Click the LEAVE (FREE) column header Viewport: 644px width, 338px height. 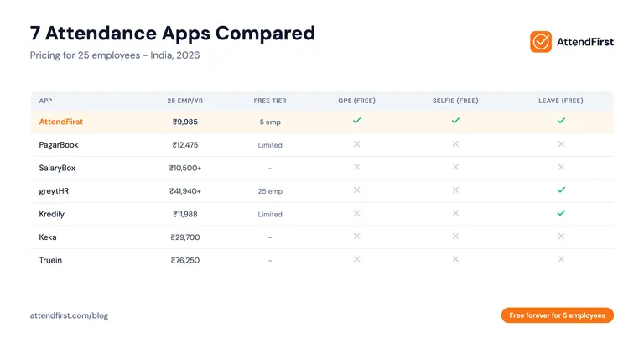pyautogui.click(x=561, y=101)
